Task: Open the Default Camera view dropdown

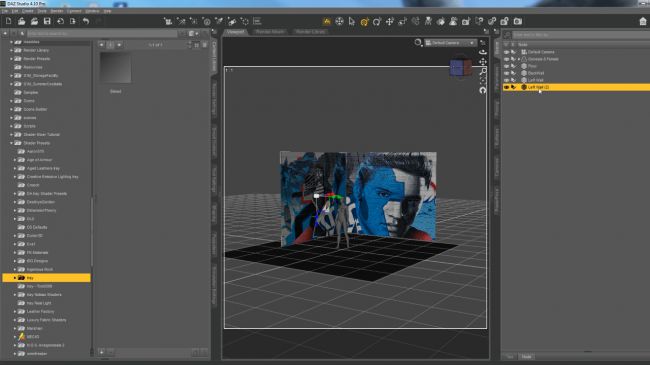Action: [450, 43]
